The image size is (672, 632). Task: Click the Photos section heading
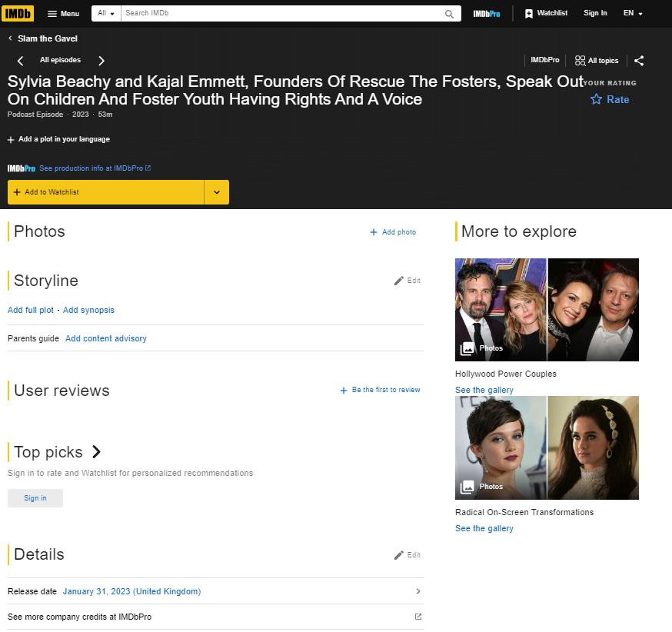click(39, 231)
